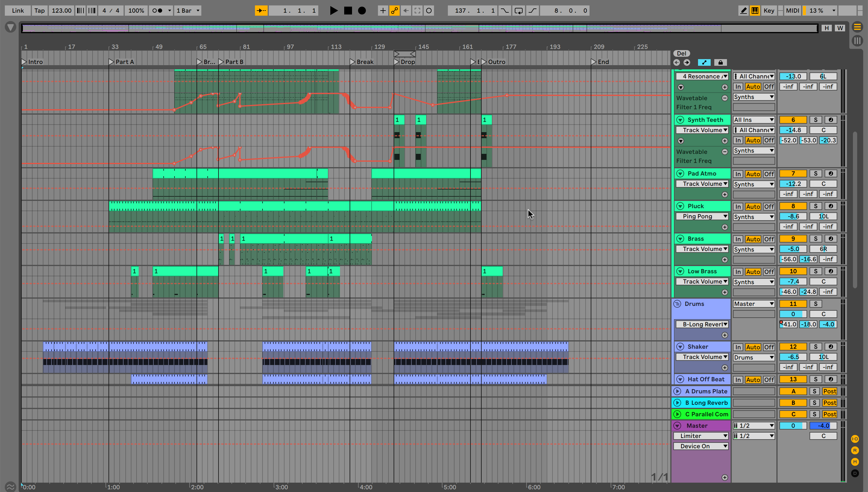Open the Key map mode

(769, 11)
